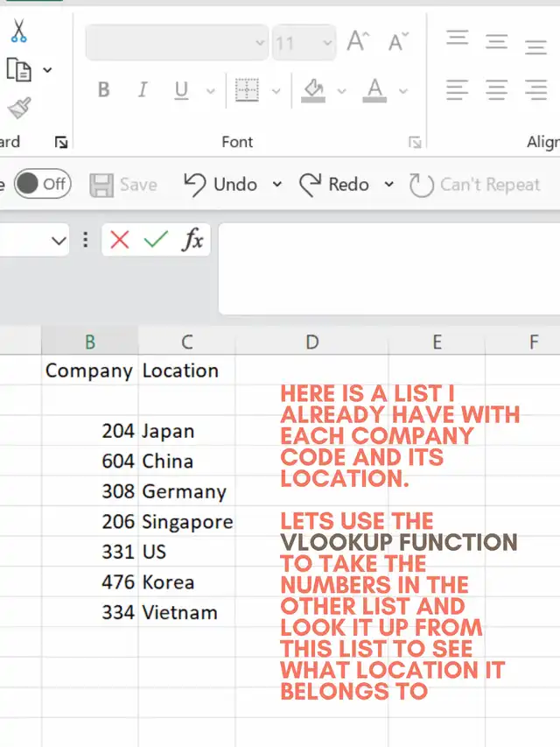Screen dimensions: 560x747
Task: Toggle Italic formatting
Action: 143,89
